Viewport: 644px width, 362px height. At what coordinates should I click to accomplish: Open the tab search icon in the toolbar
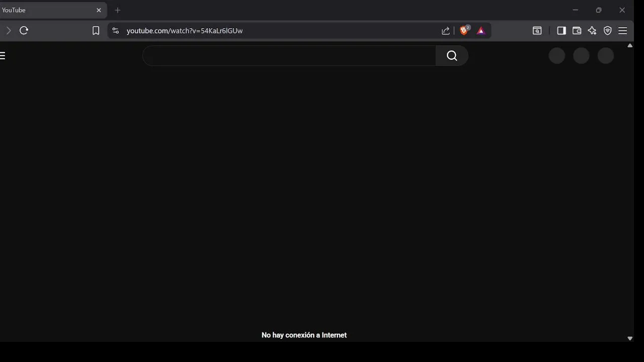(x=537, y=31)
